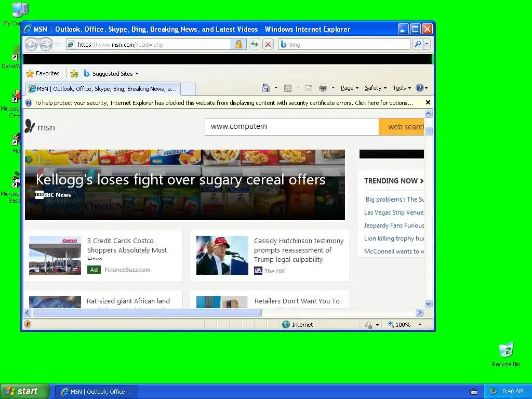The height and width of the screenshot is (399, 532).
Task: Go back with the Back arrow button
Action: coord(31,44)
